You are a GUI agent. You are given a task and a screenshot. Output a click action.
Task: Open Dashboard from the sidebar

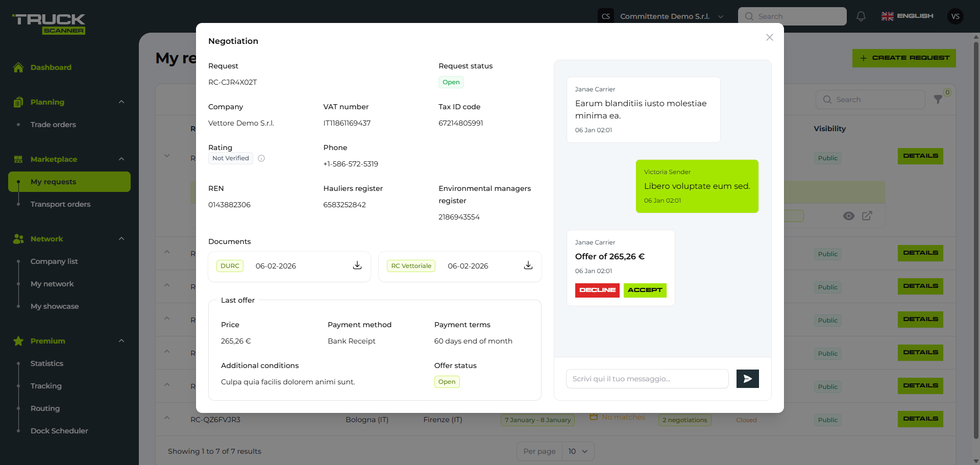click(51, 67)
